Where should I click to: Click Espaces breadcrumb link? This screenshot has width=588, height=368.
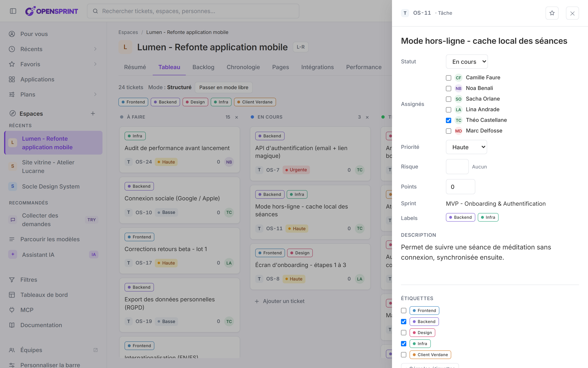(128, 32)
